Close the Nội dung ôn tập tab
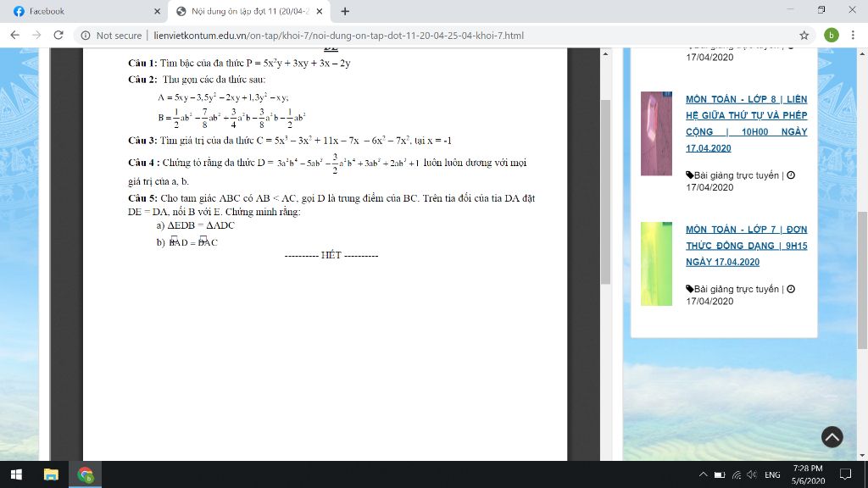Viewport: 868px width, 488px height. tap(320, 11)
